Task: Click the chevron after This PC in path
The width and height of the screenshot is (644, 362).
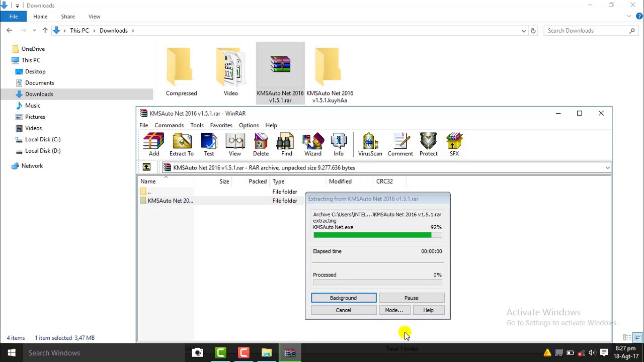Action: pyautogui.click(x=94, y=31)
